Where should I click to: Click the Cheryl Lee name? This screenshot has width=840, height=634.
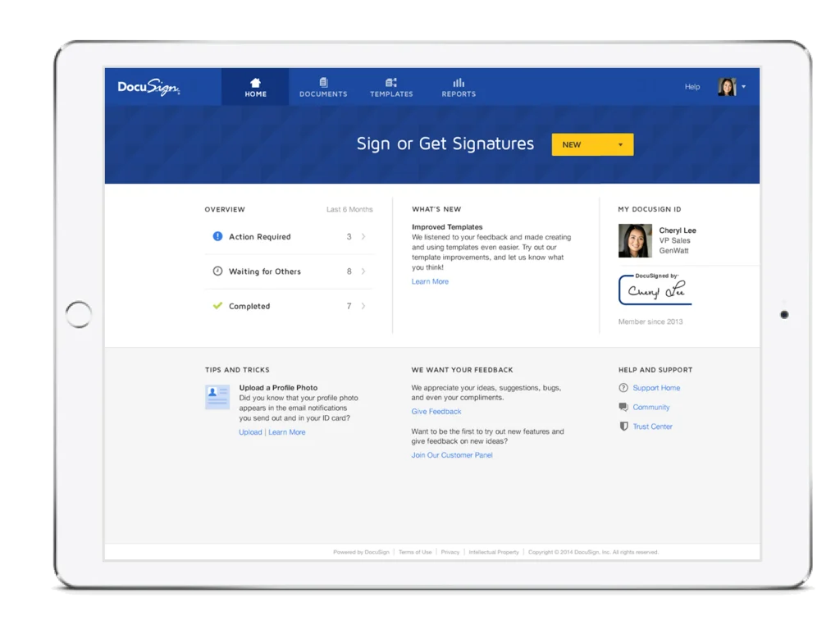tap(678, 230)
